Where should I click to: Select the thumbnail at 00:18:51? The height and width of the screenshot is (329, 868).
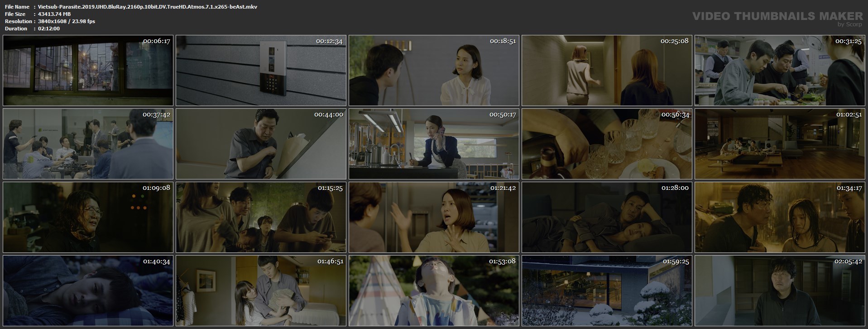coord(434,70)
